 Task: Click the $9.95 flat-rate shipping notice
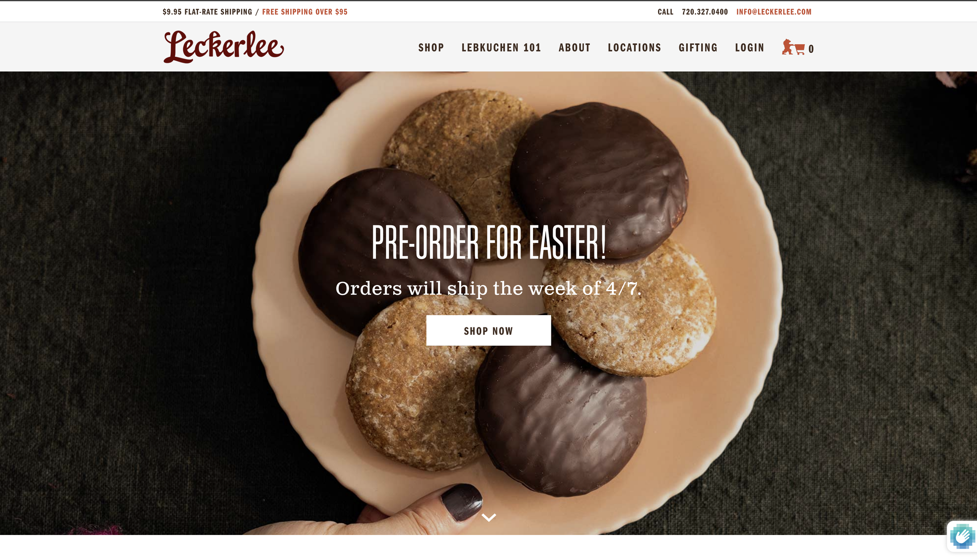coord(208,12)
